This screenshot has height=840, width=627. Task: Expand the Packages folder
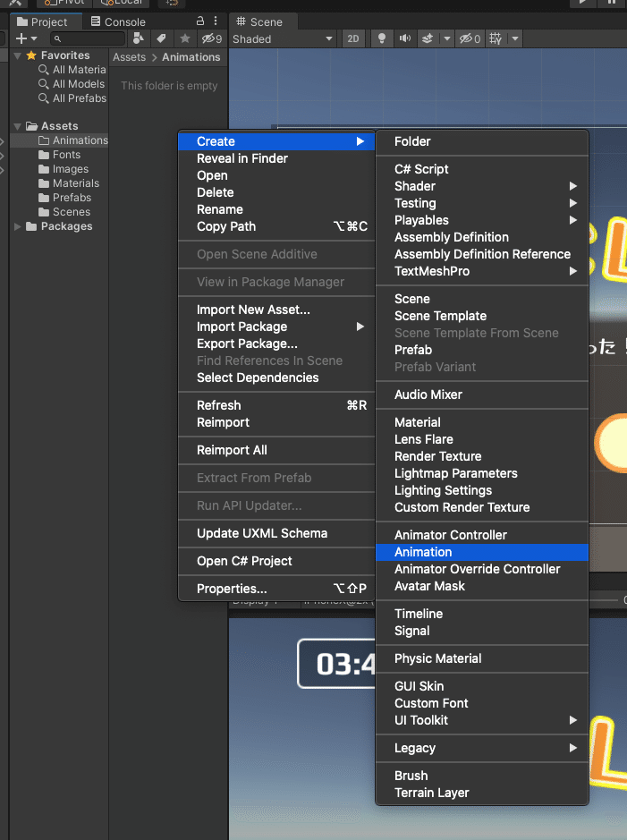(17, 226)
